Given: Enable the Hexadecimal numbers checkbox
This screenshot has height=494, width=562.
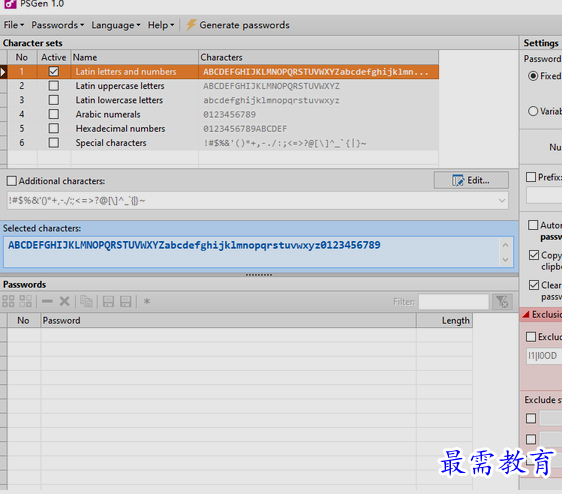Looking at the screenshot, I should 54,128.
